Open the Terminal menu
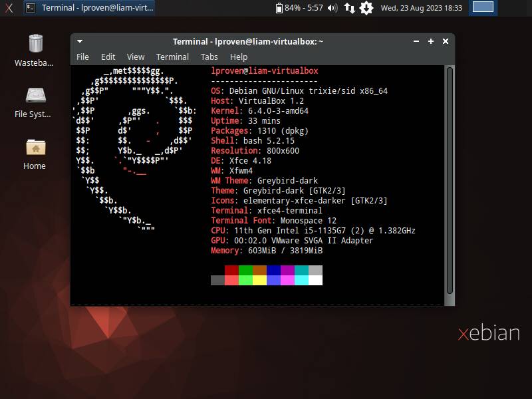Screen dimensions: 532x399 172,57
